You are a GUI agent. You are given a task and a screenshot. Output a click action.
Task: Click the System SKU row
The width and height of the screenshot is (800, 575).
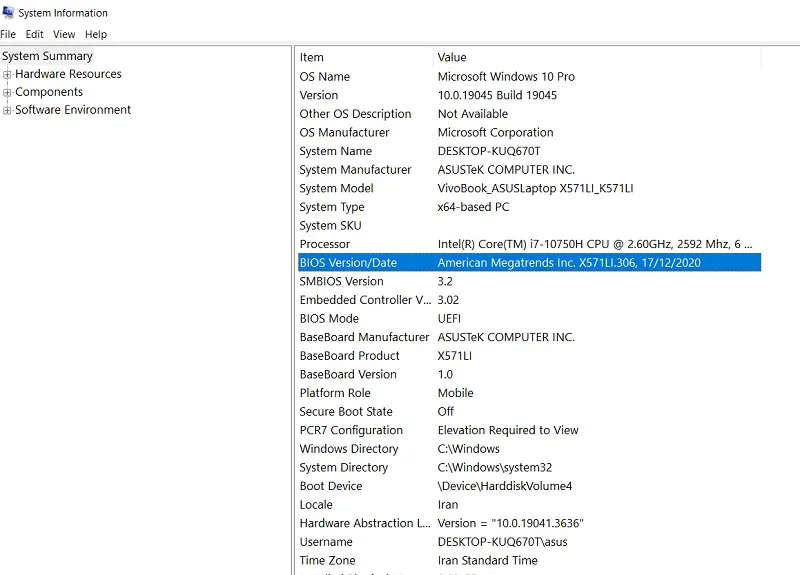tap(529, 226)
